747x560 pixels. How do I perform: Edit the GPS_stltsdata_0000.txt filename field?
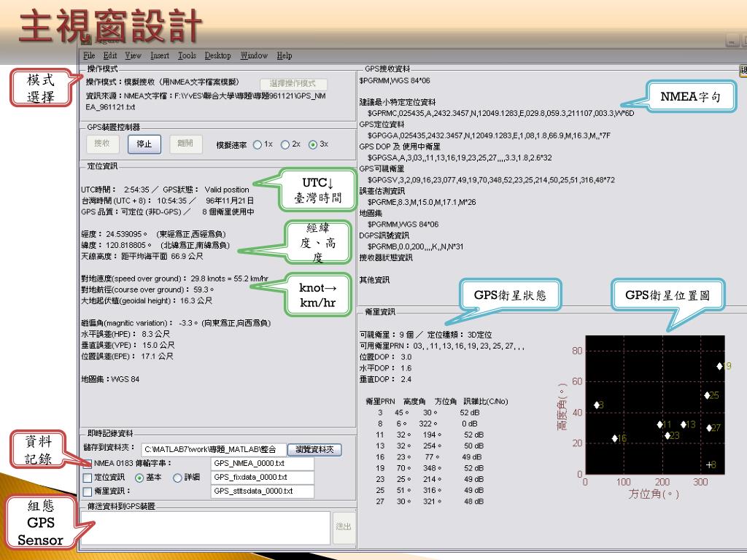coord(262,491)
